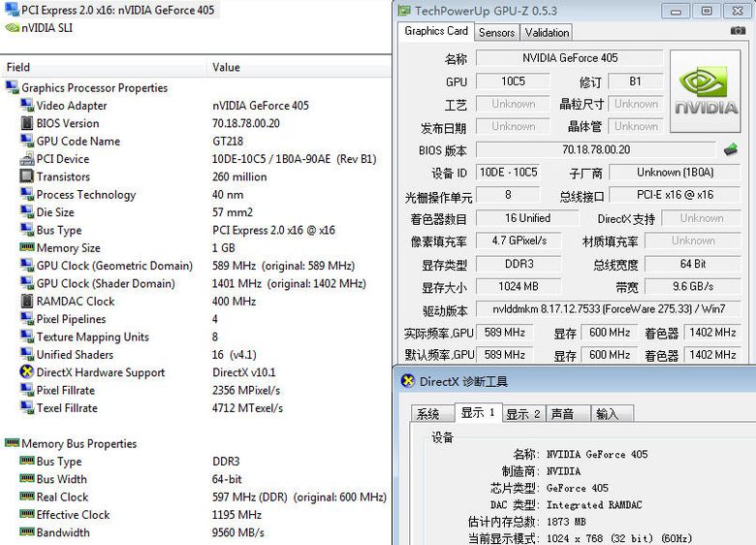Select the PCI Express 2.0 x16 device entry
This screenshot has width=756, height=545.
click(x=110, y=10)
